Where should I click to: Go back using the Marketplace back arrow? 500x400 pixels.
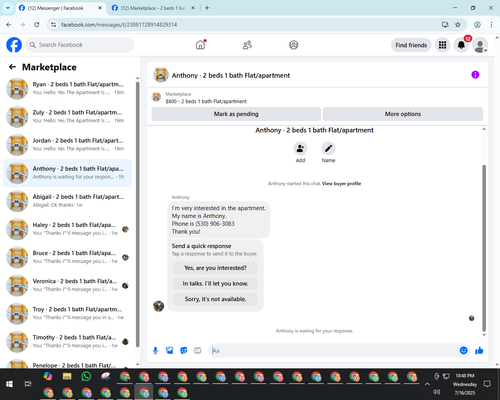(x=12, y=67)
